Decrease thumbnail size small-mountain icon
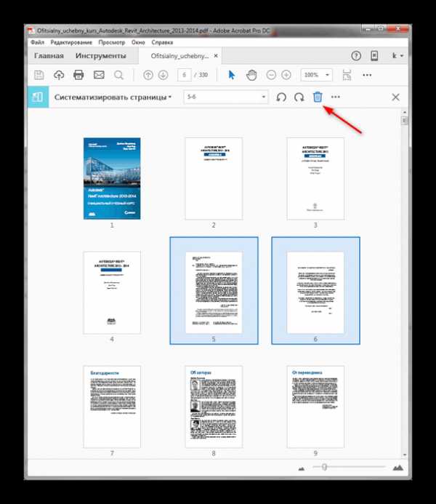This screenshot has height=504, width=436. coord(301,469)
